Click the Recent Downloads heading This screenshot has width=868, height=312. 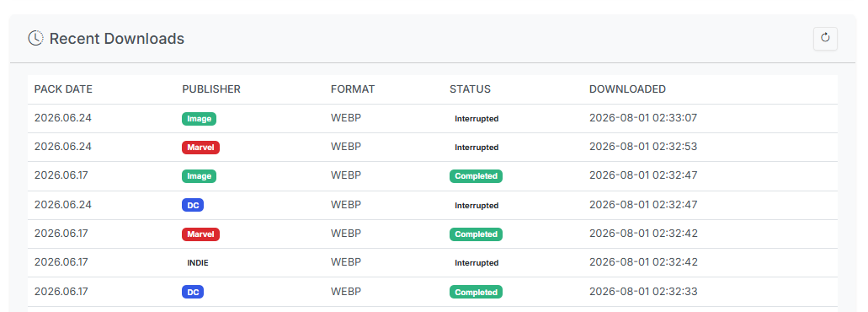[117, 39]
